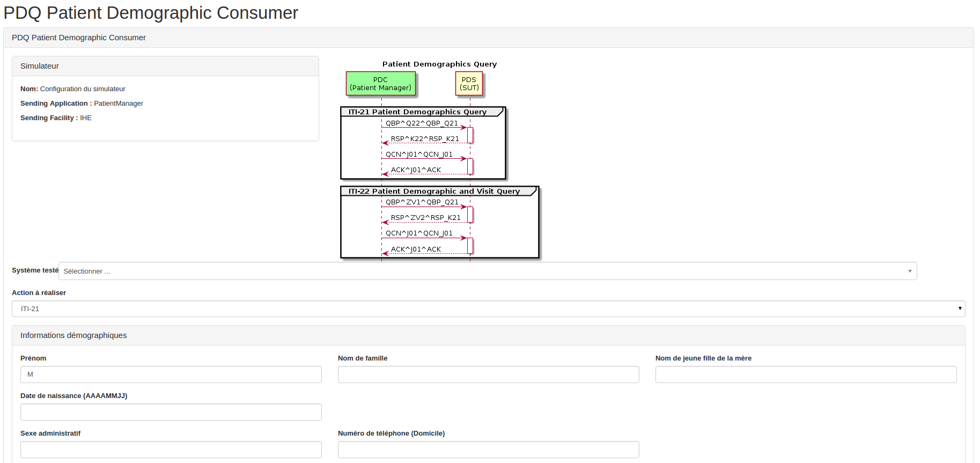Click the Numéro de téléphone (Domicile) field
Viewport: 980px width, 463px height.
pos(488,450)
